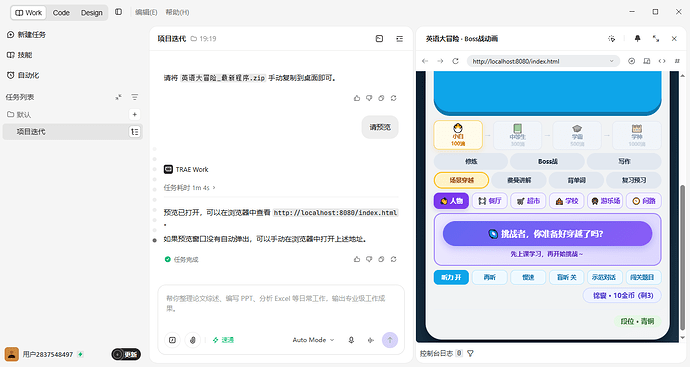The image size is (690, 367).
Task: Switch to the Design tab
Action: pos(92,13)
